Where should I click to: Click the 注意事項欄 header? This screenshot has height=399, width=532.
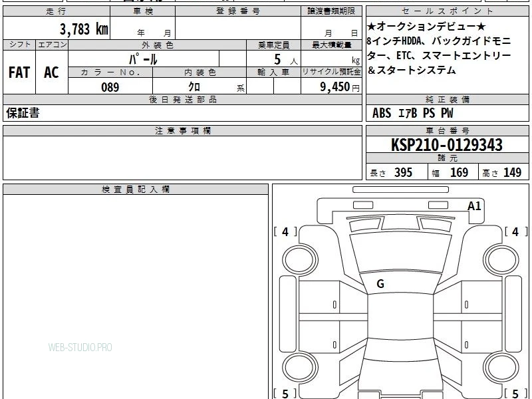182,131
